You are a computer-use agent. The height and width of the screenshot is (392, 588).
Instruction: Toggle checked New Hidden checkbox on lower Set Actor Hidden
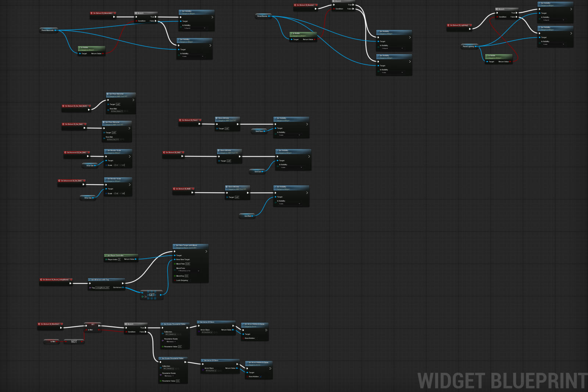click(261, 377)
